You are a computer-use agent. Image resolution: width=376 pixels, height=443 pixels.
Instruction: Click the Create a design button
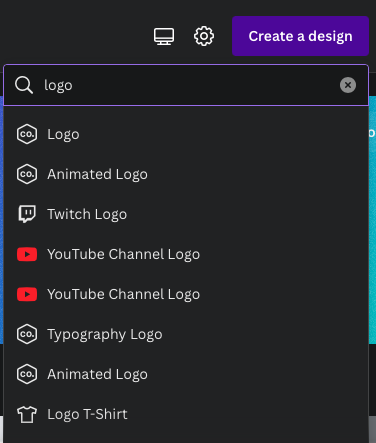[300, 36]
